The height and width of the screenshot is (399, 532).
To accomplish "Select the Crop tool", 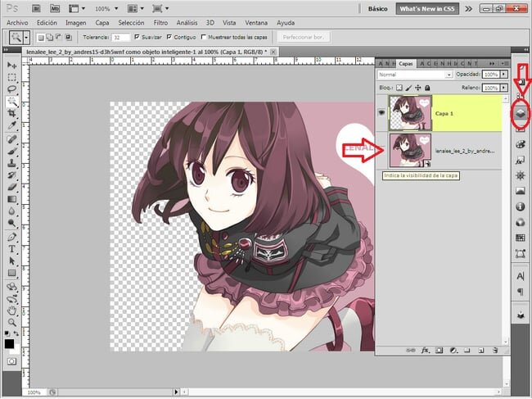I will 12,113.
